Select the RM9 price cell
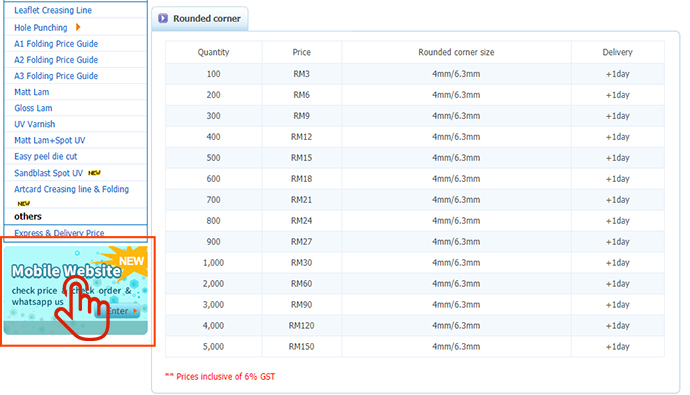This screenshot has height=395, width=690. tap(301, 116)
